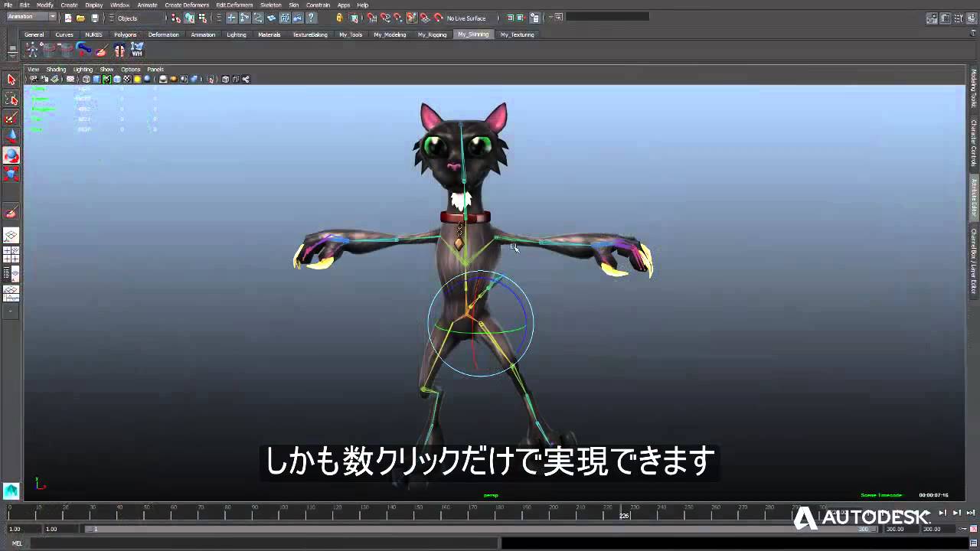The width and height of the screenshot is (980, 551).
Task: Click the mirror weights head shelf icon
Action: point(119,50)
